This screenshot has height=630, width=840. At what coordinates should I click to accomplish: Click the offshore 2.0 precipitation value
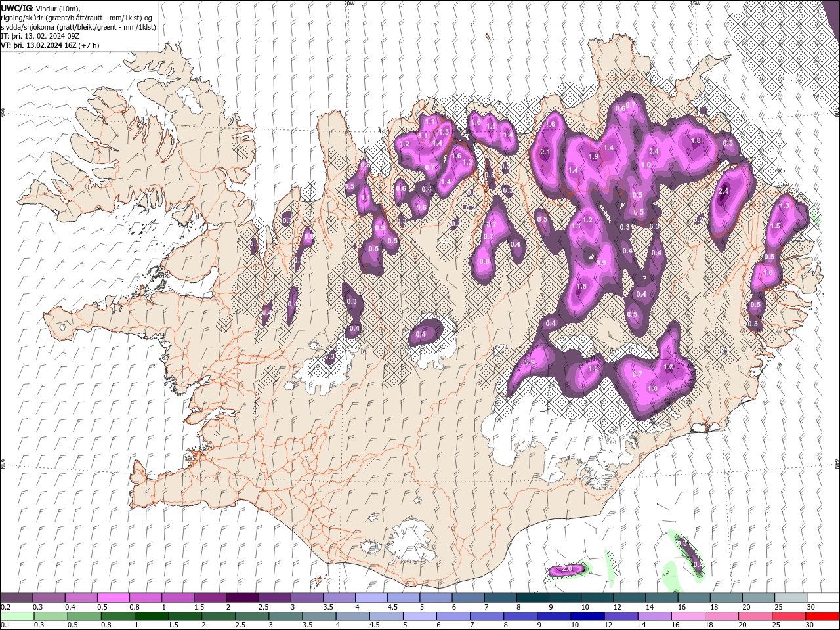coord(568,568)
